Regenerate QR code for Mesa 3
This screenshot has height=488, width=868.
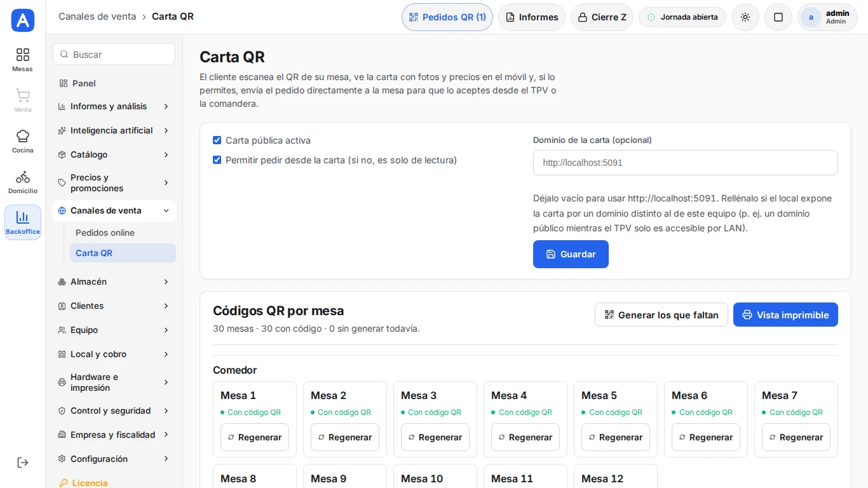(x=435, y=437)
